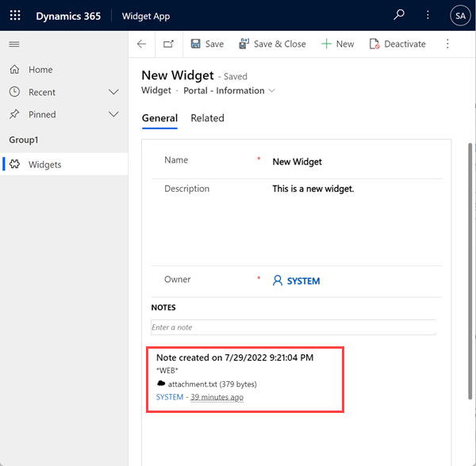
Task: Go back using the arrow button
Action: pyautogui.click(x=141, y=44)
